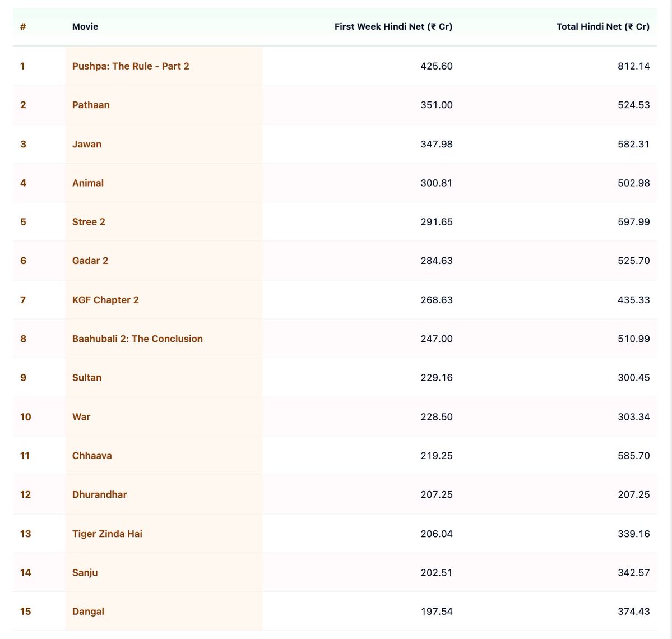Open the War movie link
672x639 pixels.
pos(81,416)
